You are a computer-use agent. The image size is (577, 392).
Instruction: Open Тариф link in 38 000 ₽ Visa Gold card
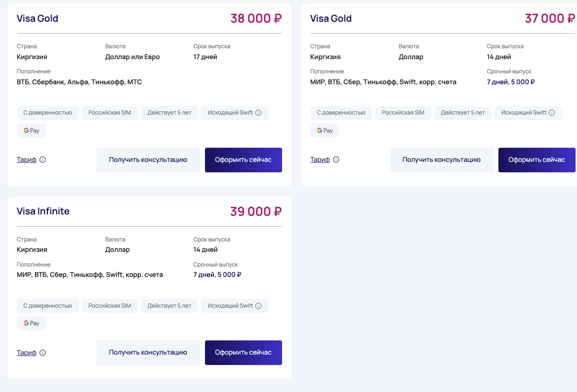coord(27,160)
